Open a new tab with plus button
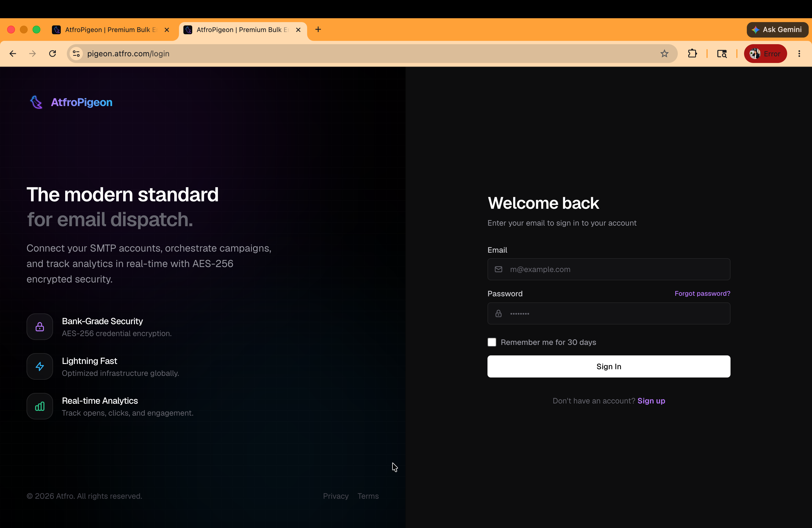The width and height of the screenshot is (812, 528). (318, 30)
